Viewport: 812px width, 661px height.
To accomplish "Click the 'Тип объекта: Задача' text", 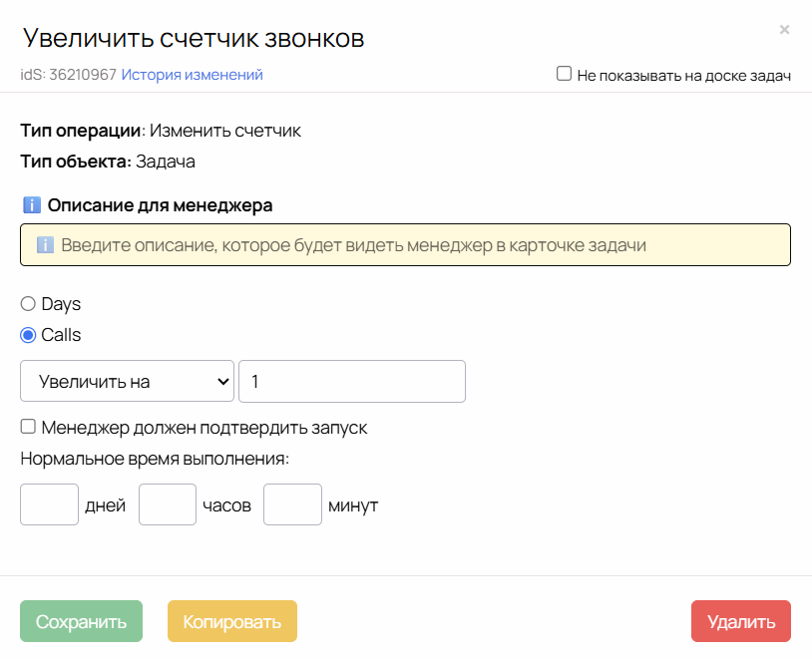I will (x=108, y=162).
